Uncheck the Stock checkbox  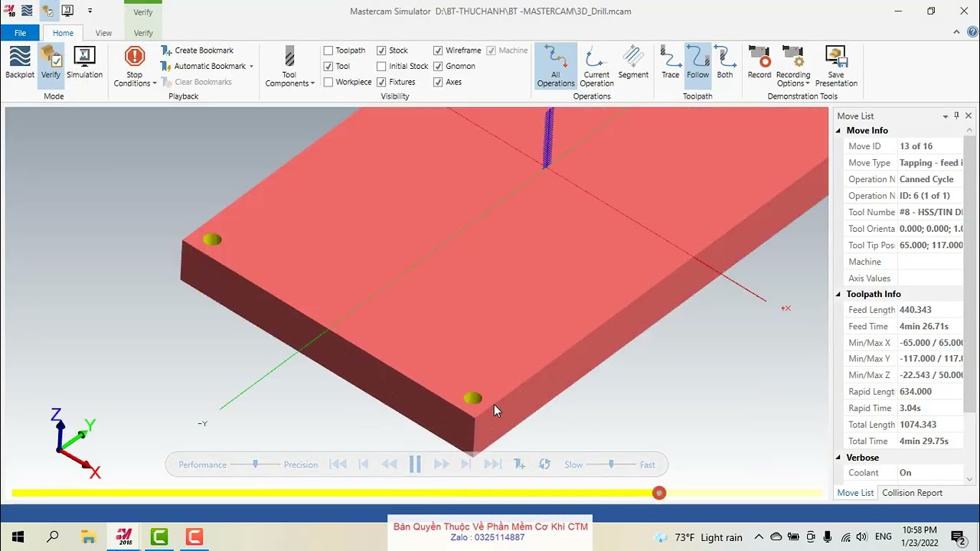381,51
